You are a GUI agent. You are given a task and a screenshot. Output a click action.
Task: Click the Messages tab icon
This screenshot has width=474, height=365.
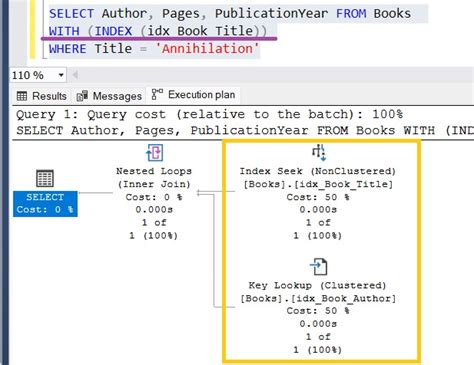coord(82,96)
